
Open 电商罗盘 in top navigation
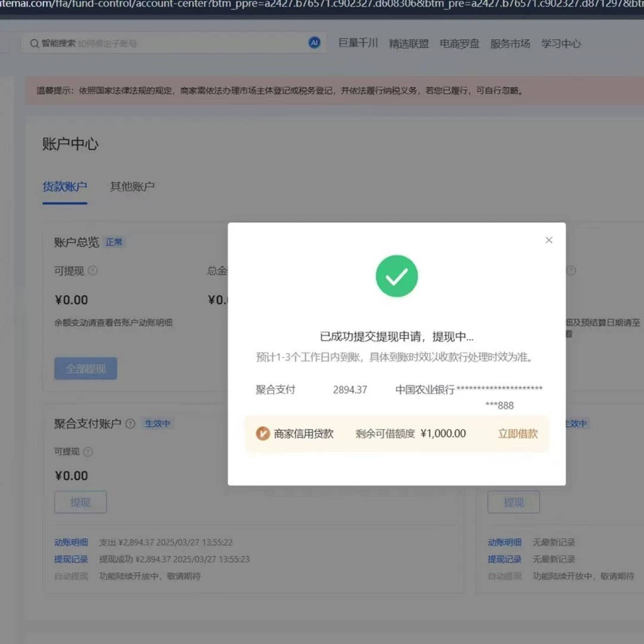click(459, 44)
